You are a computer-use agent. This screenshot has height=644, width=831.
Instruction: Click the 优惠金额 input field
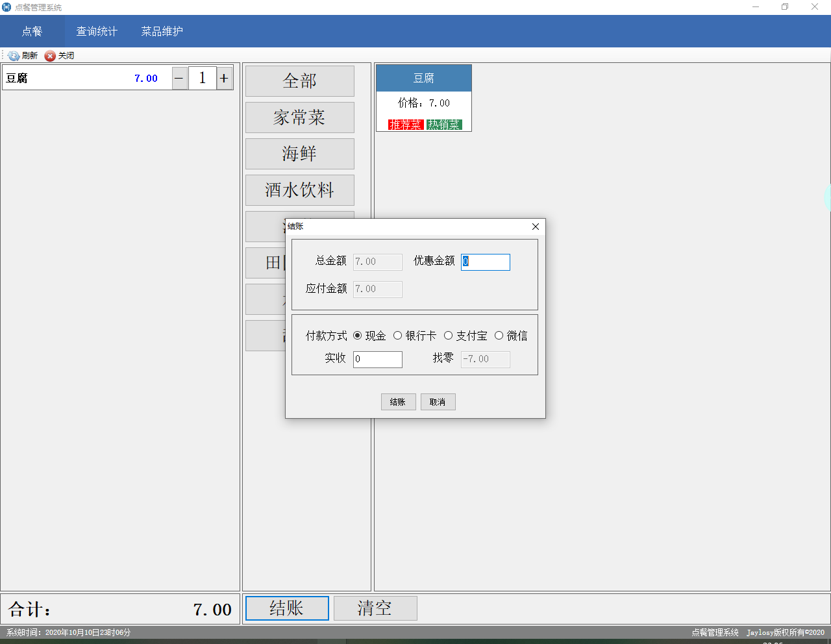tap(486, 262)
